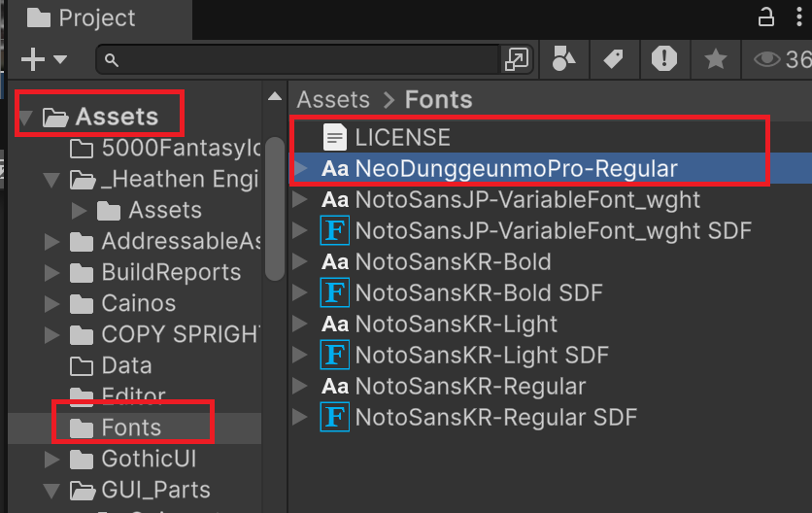The width and height of the screenshot is (812, 513).
Task: Go to Assets in the breadcrumb
Action: 333,99
